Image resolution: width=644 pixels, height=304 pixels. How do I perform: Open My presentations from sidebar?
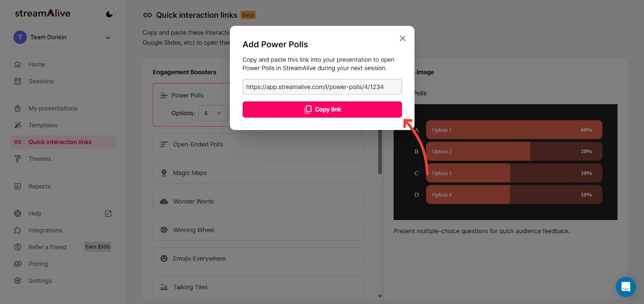click(53, 108)
